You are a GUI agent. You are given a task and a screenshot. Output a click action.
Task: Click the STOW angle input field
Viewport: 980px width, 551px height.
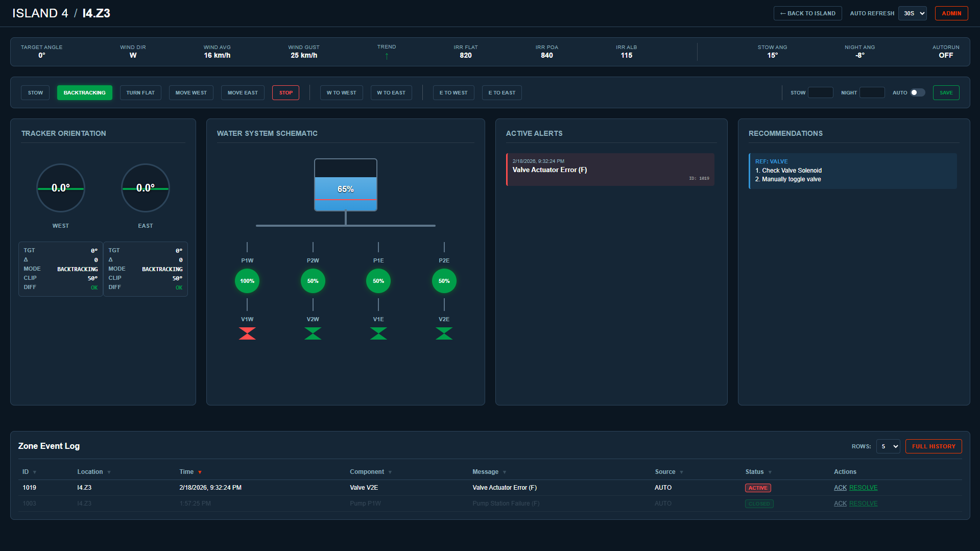click(x=820, y=92)
